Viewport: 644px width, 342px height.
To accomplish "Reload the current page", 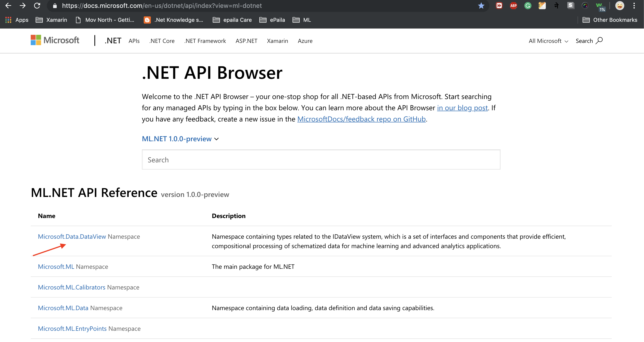I will (x=37, y=6).
